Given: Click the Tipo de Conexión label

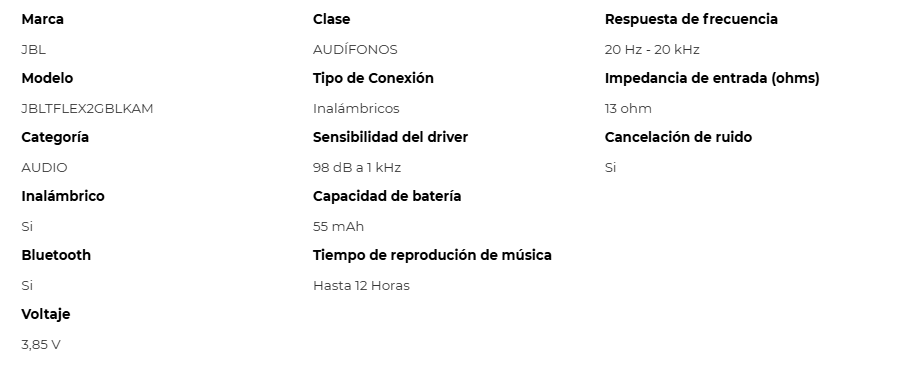Looking at the screenshot, I should pyautogui.click(x=373, y=78).
